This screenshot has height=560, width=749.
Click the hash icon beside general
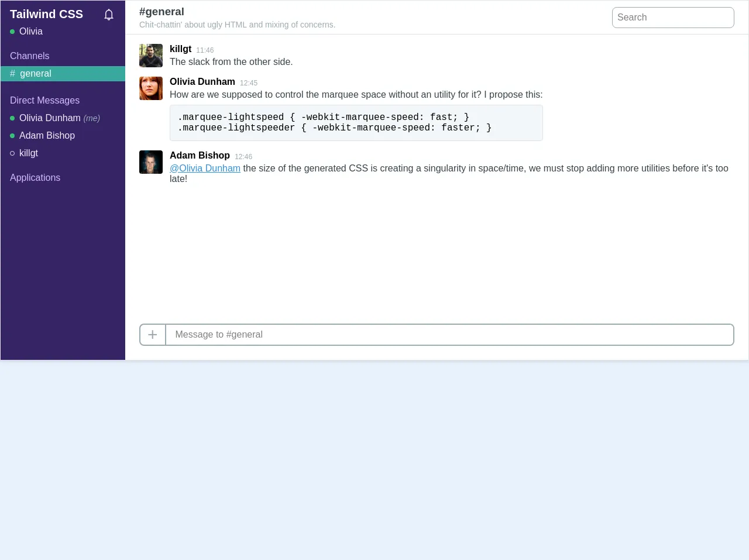click(13, 74)
